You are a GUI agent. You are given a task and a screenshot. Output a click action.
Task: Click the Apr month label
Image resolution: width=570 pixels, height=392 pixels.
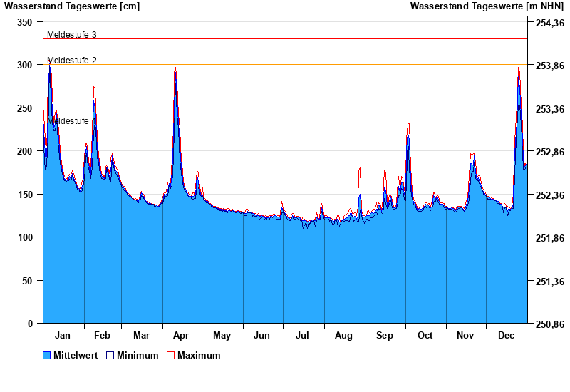pyautogui.click(x=181, y=335)
